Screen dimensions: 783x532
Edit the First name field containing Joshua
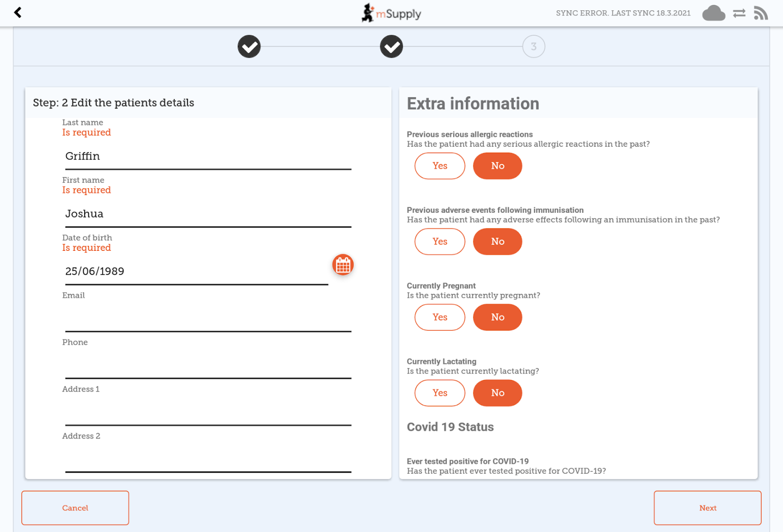(x=208, y=214)
